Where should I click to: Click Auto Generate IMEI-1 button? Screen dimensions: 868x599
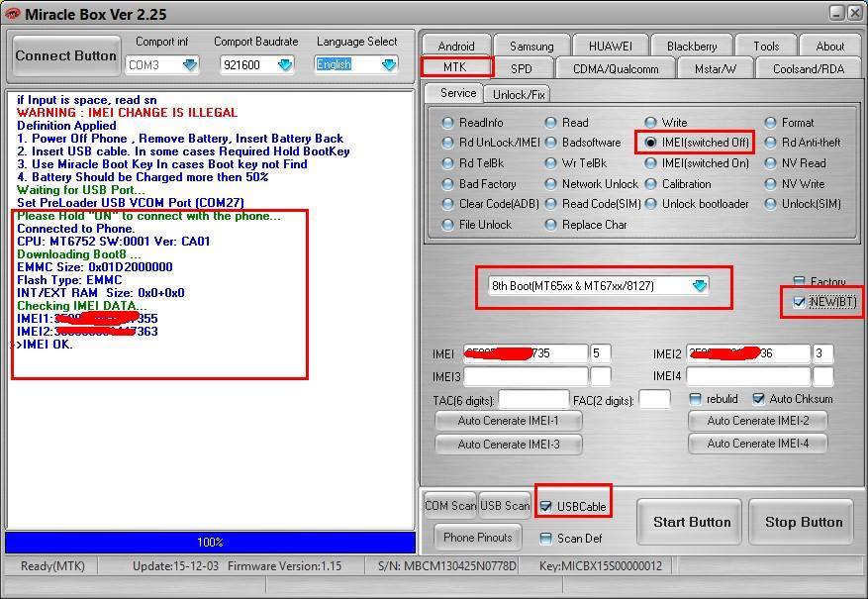pos(508,421)
